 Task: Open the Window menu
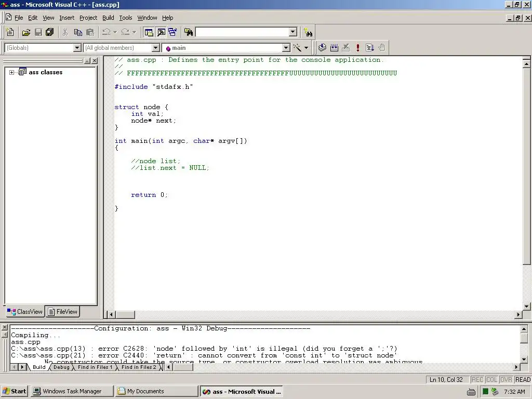click(x=147, y=18)
